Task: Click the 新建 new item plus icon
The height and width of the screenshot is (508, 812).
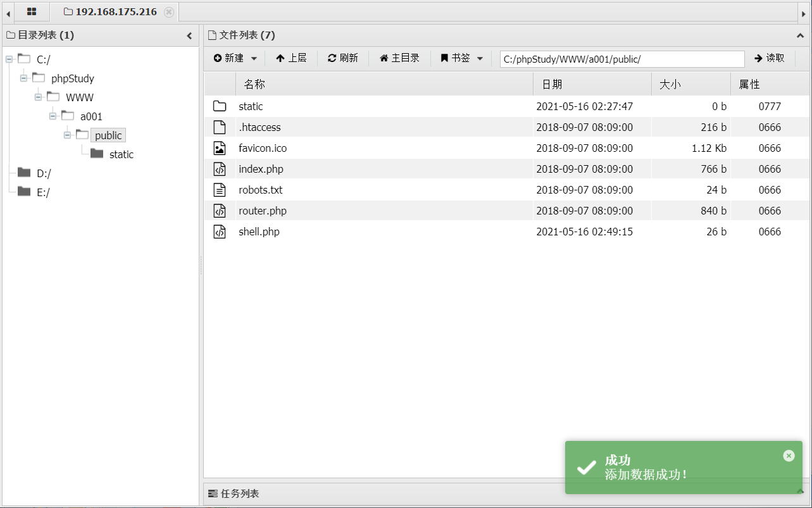Action: click(x=217, y=58)
